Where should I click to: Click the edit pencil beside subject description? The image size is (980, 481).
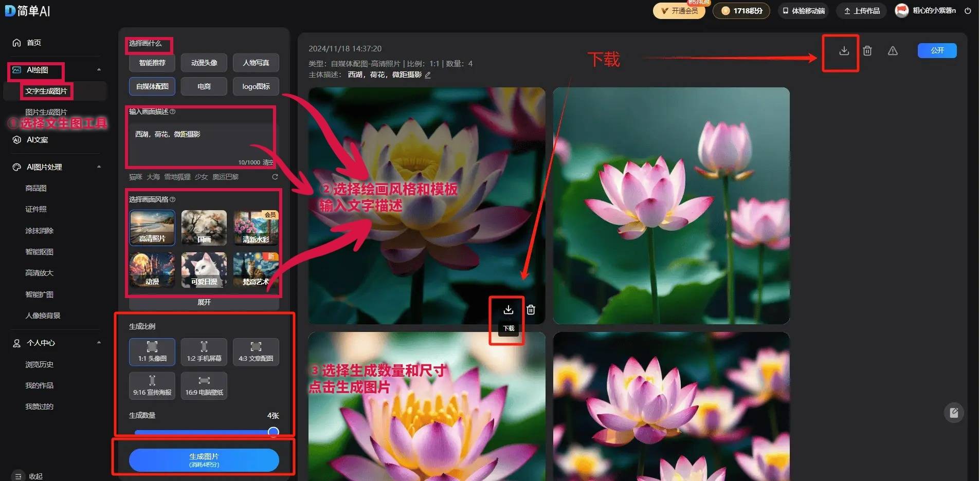pyautogui.click(x=428, y=75)
